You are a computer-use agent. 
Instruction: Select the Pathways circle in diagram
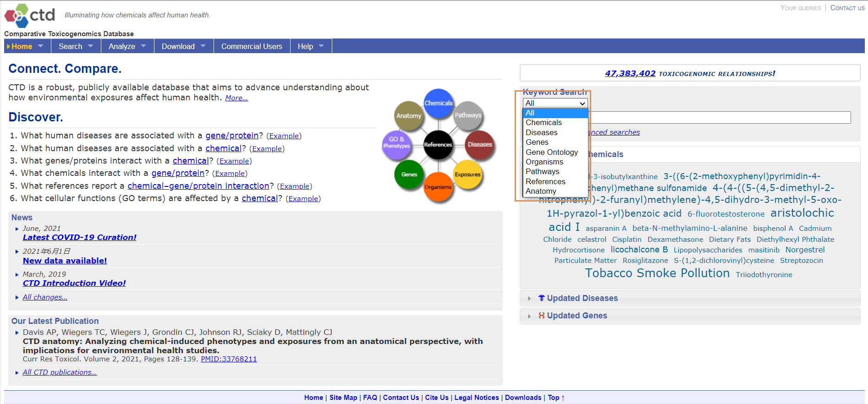468,115
